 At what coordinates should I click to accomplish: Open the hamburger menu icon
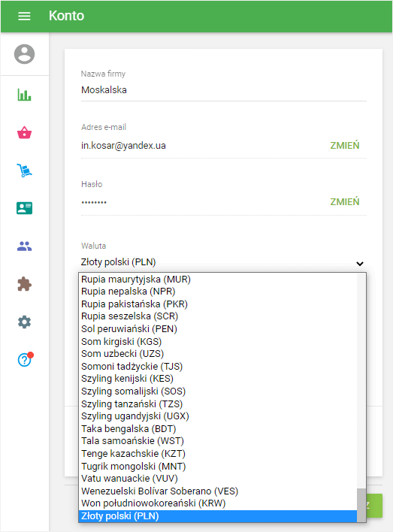[x=24, y=16]
